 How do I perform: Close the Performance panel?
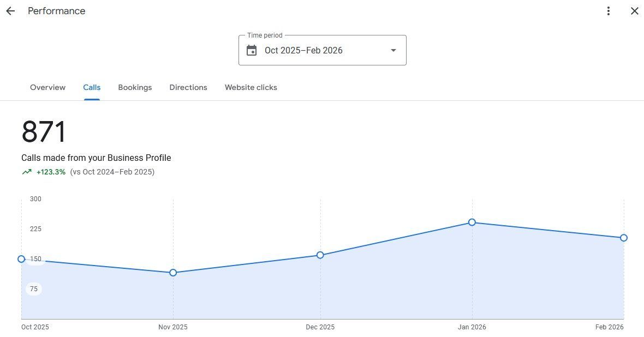[634, 11]
